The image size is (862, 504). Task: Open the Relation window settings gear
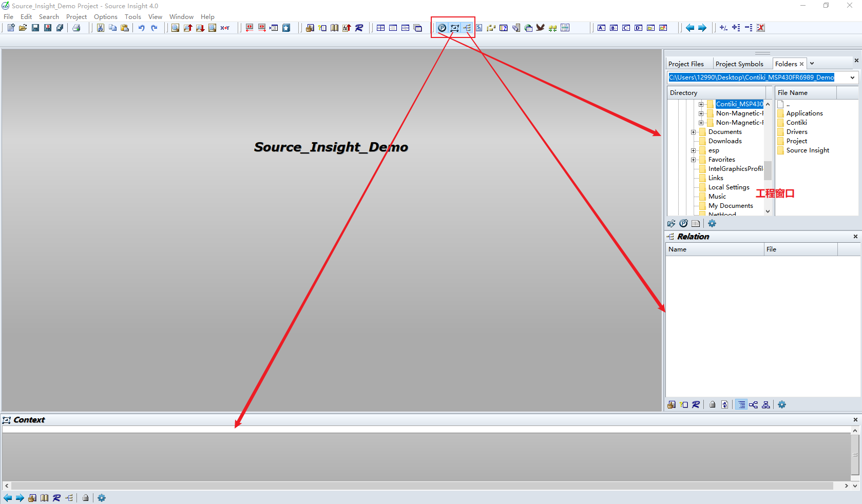pyautogui.click(x=782, y=404)
